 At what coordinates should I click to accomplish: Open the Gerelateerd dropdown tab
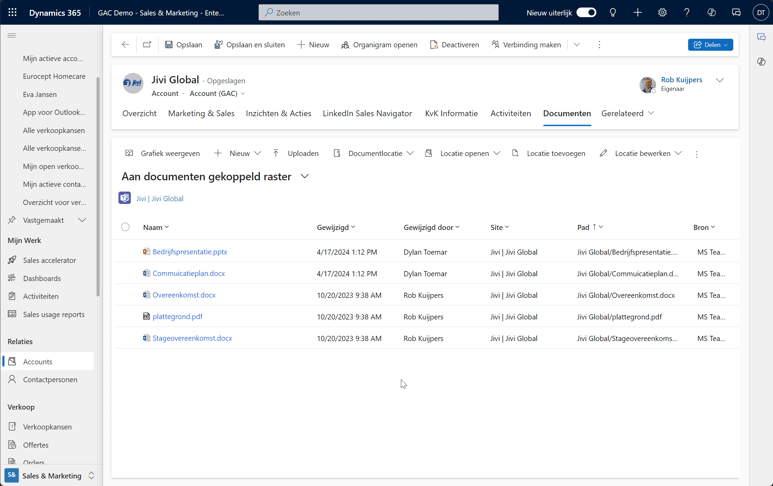[x=628, y=113]
